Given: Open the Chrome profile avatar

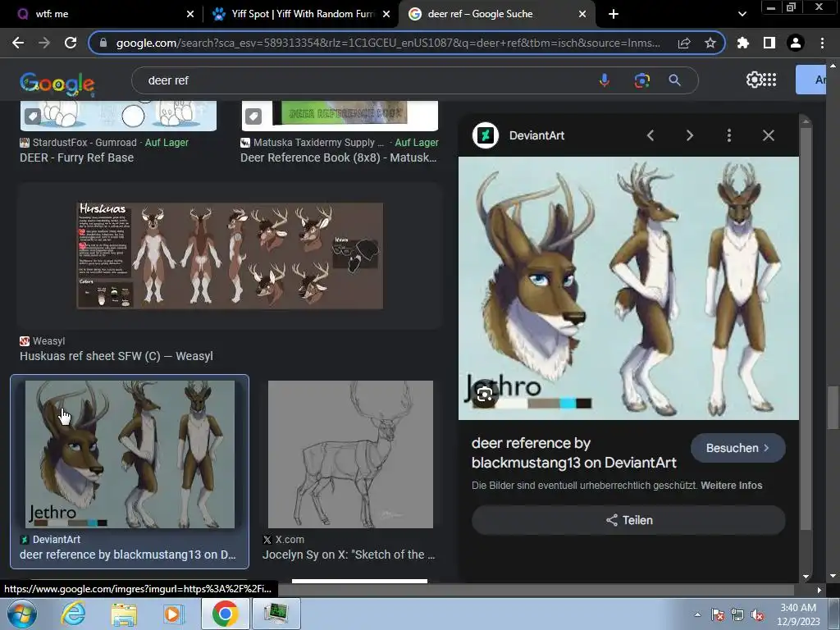Looking at the screenshot, I should [796, 43].
